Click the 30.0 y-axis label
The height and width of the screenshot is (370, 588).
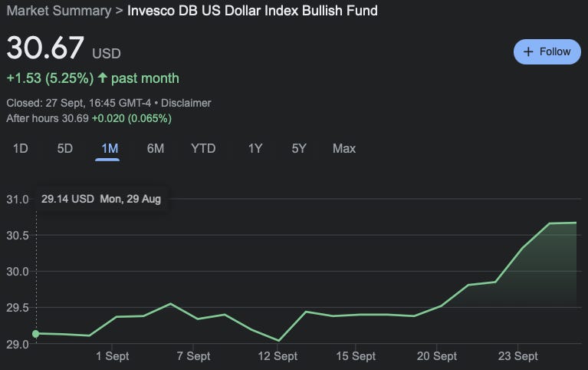pos(18,272)
